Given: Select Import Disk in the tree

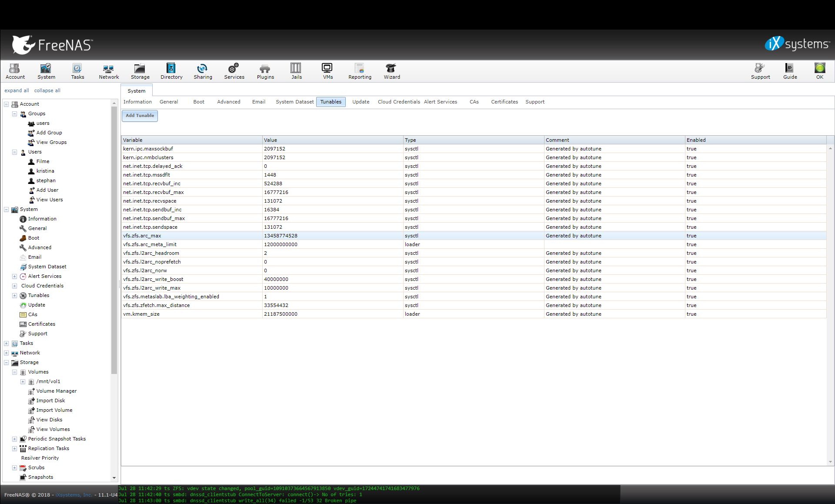Looking at the screenshot, I should 50,401.
